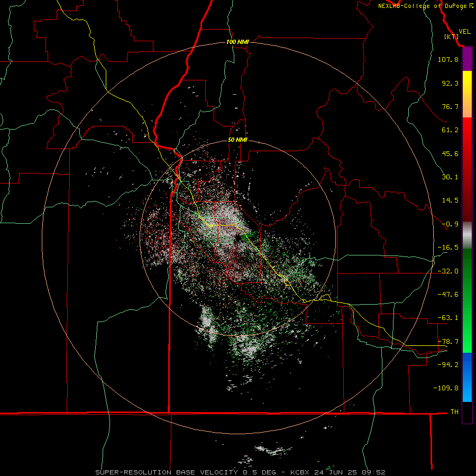Click the purple segment of velocity color bar
The width and height of the screenshot is (476, 476).
coord(467,59)
